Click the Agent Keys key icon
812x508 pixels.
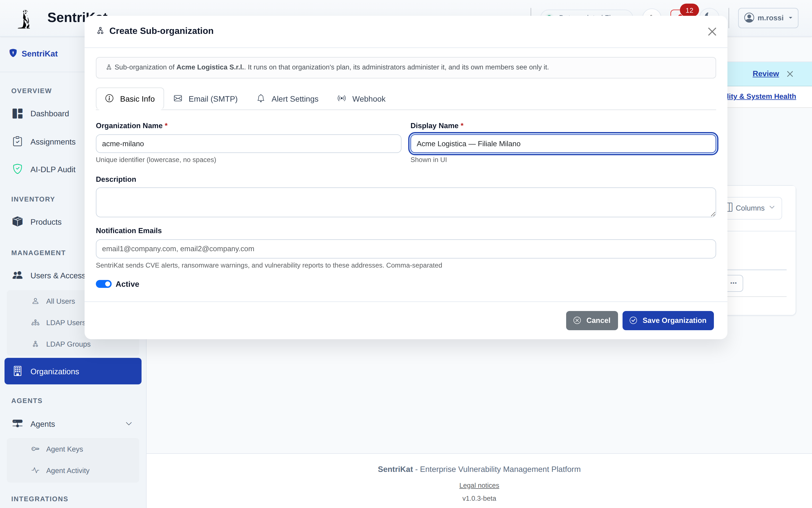tap(35, 449)
